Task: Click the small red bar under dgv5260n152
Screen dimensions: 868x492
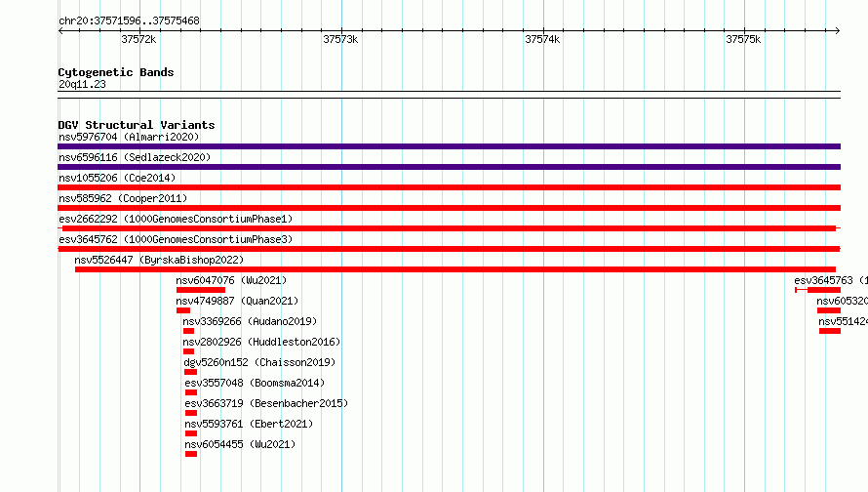Action: click(190, 372)
